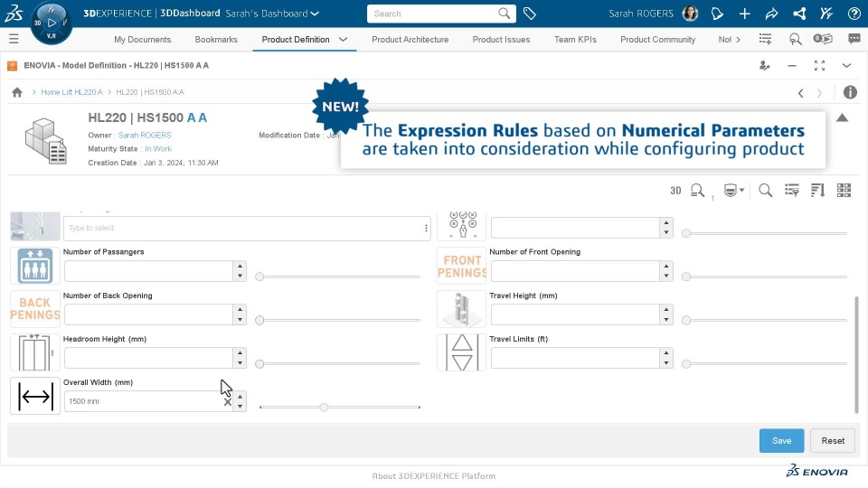Image resolution: width=868 pixels, height=488 pixels.
Task: Click the plus Add icon in the top bar
Action: click(744, 14)
